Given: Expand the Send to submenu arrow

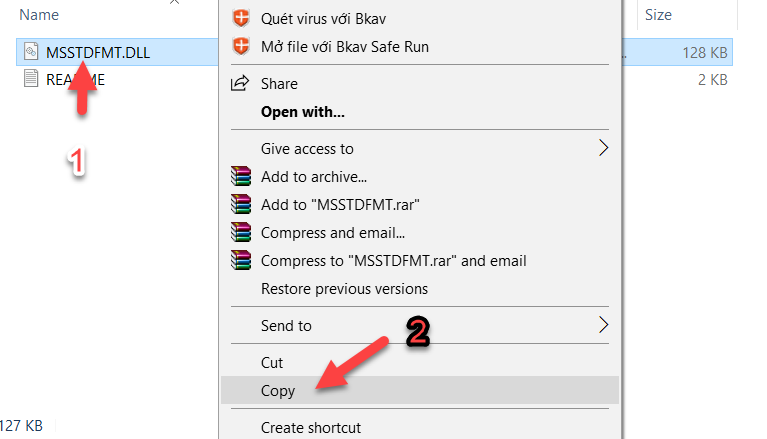Looking at the screenshot, I should [603, 325].
